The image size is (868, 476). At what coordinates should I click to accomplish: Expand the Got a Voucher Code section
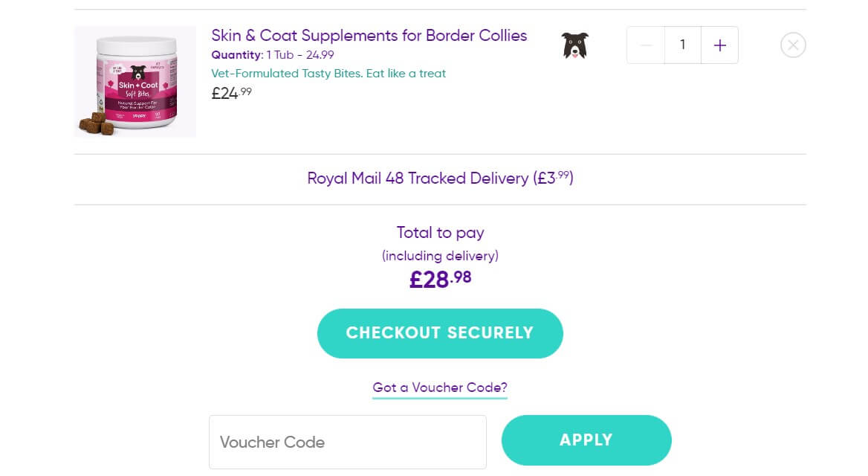439,387
